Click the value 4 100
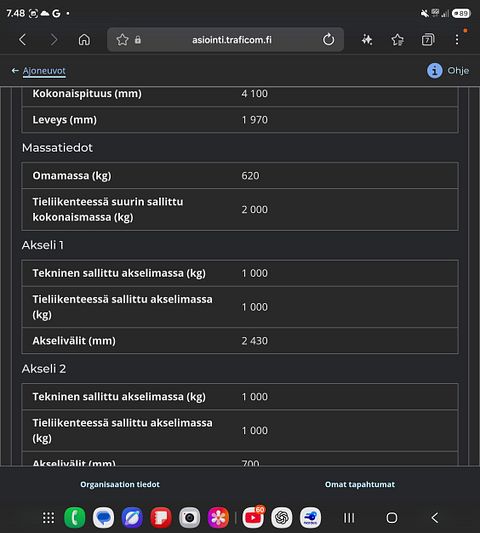The image size is (480, 533). 255,93
